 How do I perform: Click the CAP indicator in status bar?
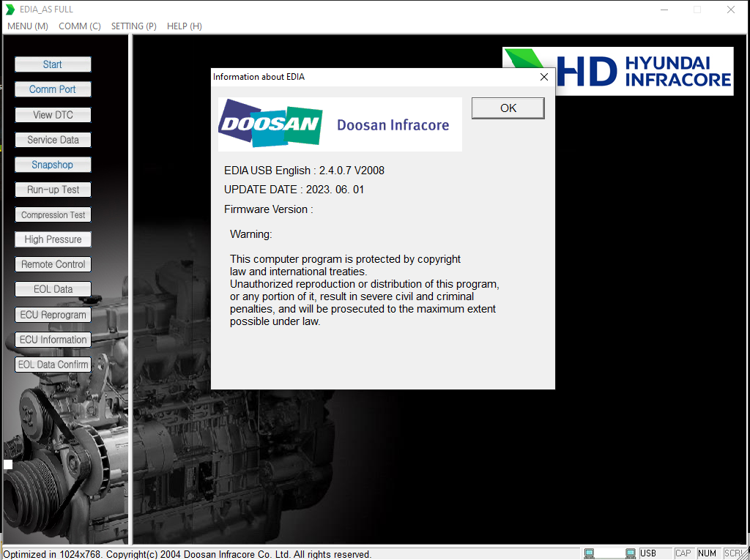683,553
